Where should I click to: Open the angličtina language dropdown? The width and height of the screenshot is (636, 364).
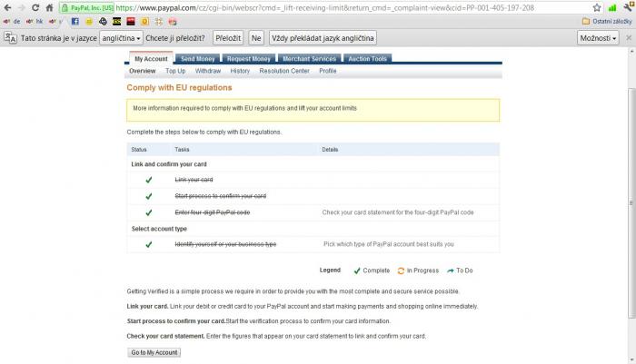(121, 38)
